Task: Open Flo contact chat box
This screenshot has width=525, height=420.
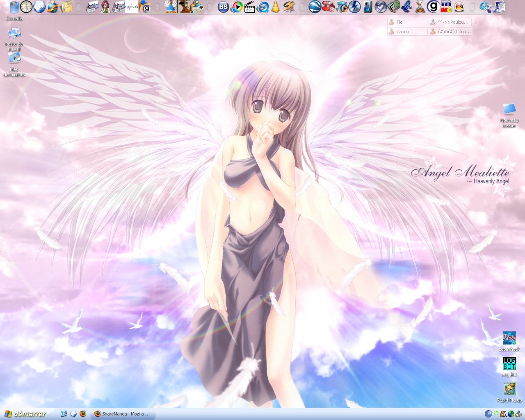Action: pos(408,22)
